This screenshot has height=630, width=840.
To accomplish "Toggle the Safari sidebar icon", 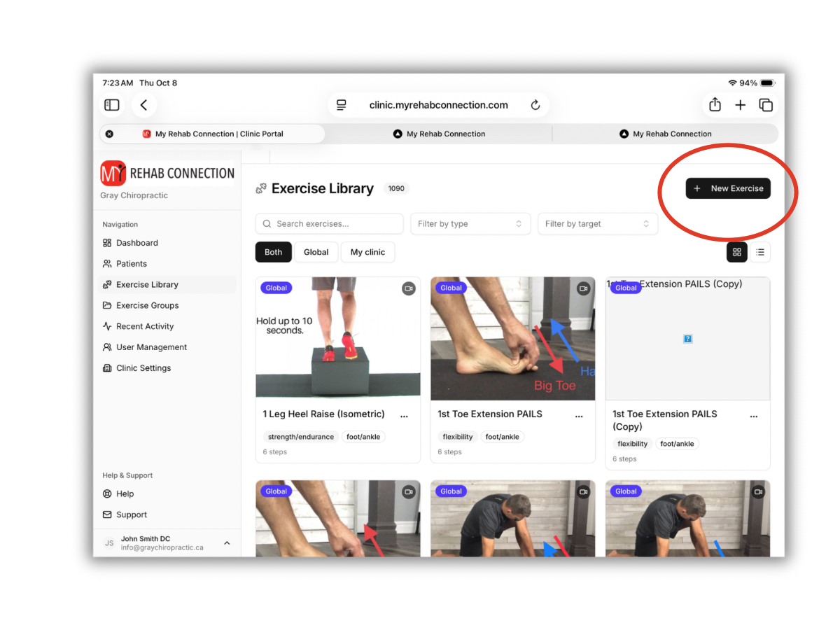I will click(x=112, y=105).
